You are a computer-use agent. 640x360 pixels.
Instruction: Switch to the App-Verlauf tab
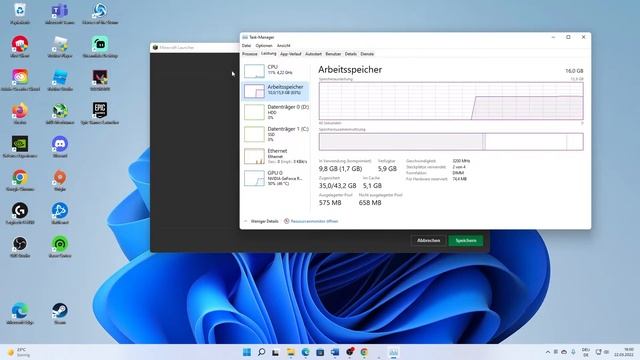pos(291,54)
